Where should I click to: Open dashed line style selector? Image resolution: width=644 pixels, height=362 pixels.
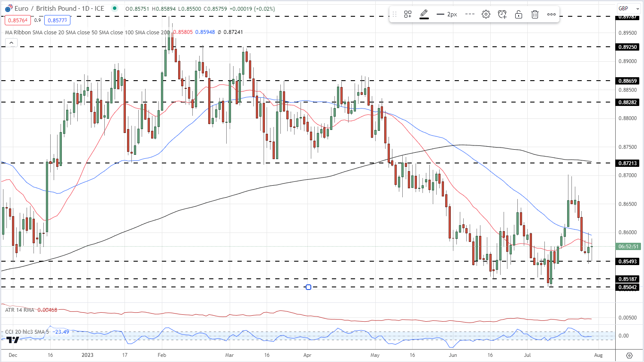pyautogui.click(x=470, y=14)
